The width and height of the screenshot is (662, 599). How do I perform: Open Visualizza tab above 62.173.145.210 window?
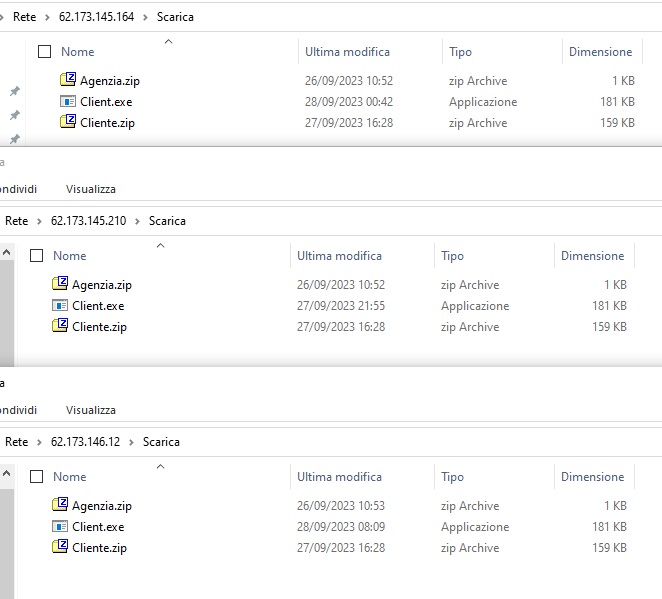(91, 189)
